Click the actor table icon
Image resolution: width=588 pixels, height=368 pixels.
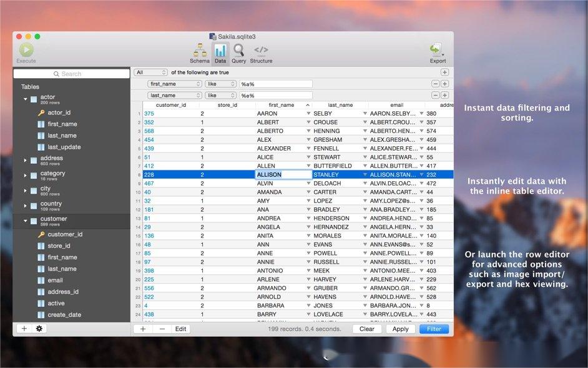coord(33,99)
